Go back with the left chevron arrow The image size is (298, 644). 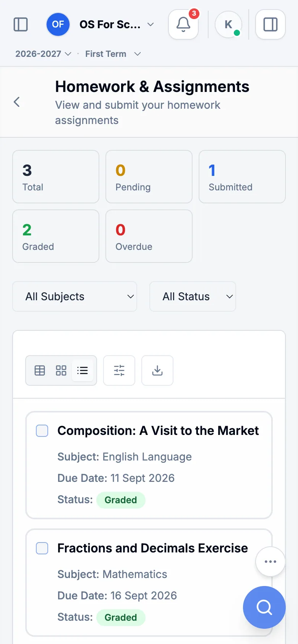tap(16, 102)
